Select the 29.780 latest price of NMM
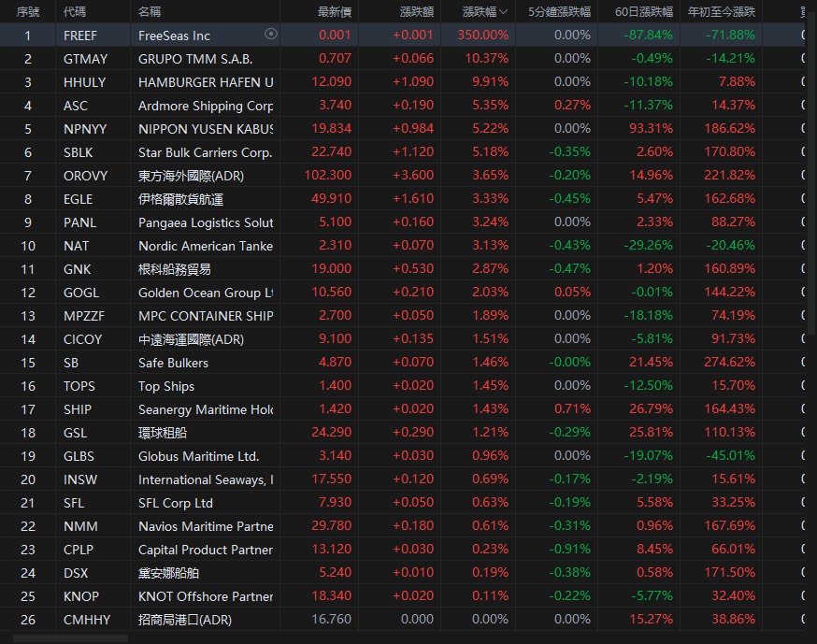The width and height of the screenshot is (817, 644). (x=332, y=525)
